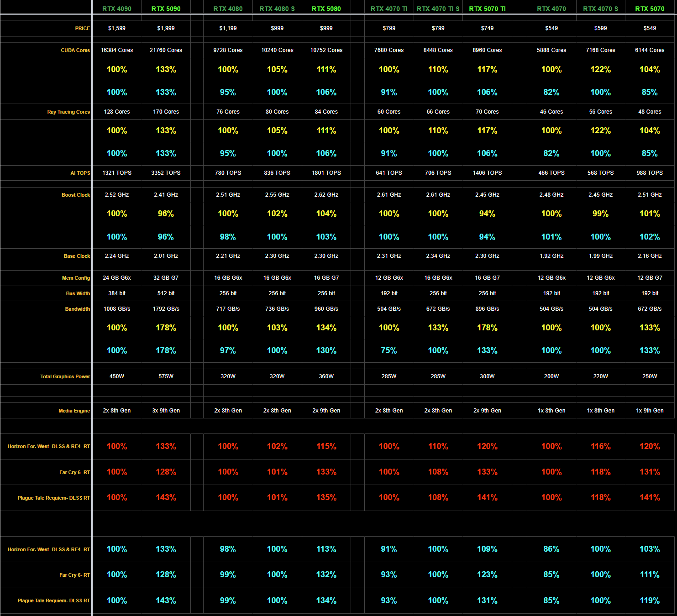
Task: Select the 3x 9th Gen cell
Action: [166, 411]
